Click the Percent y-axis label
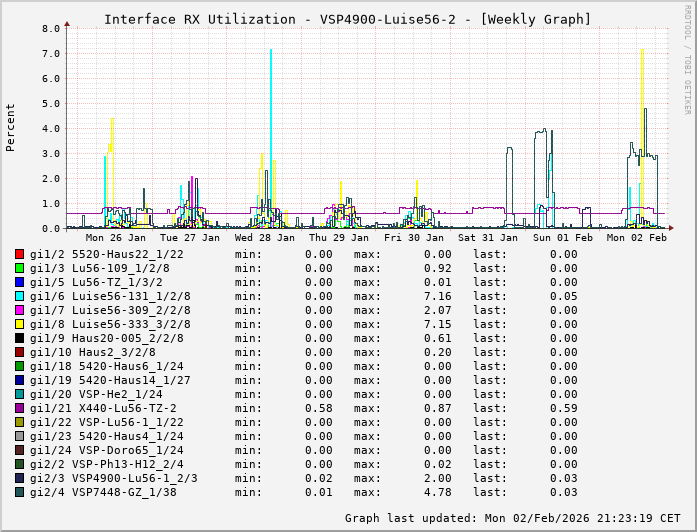The image size is (697, 532). pyautogui.click(x=11, y=128)
